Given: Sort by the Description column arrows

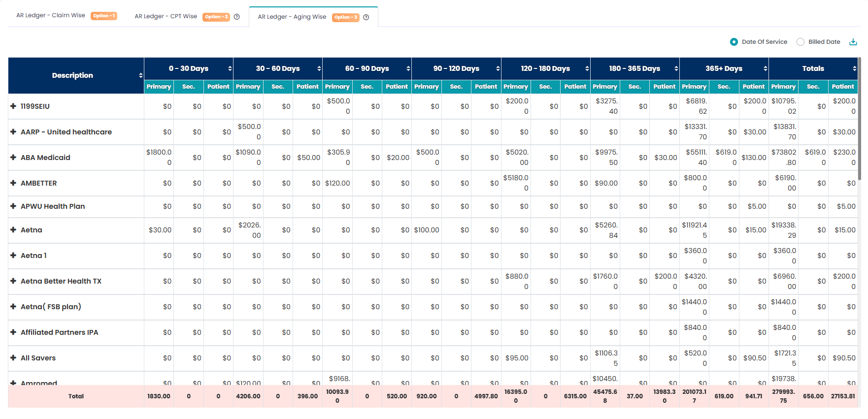Looking at the screenshot, I should pos(141,75).
